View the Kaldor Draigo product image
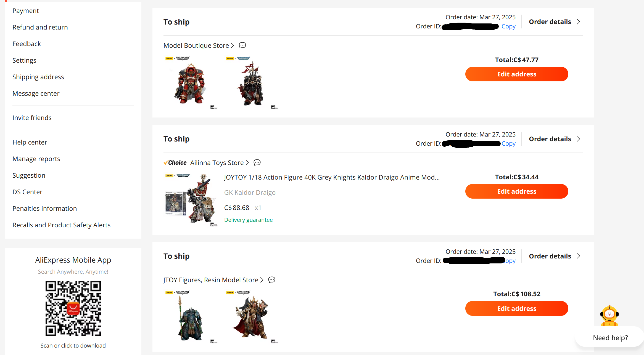Viewport: 644px width, 355px height. 191,200
